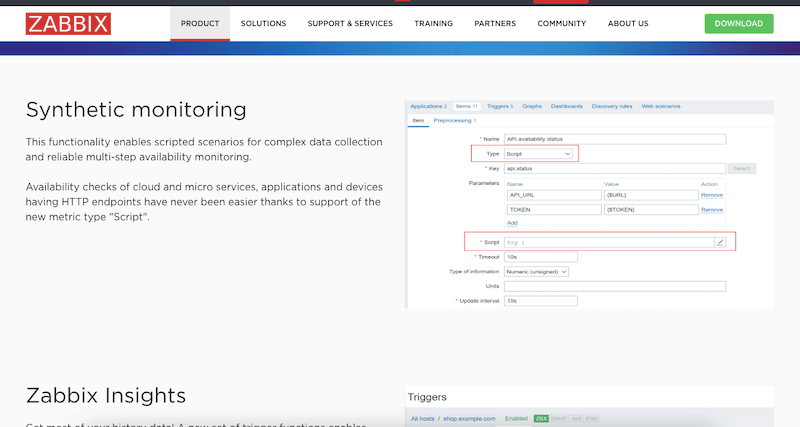
Task: Click the green ZBX availability badge
Action: click(x=541, y=418)
